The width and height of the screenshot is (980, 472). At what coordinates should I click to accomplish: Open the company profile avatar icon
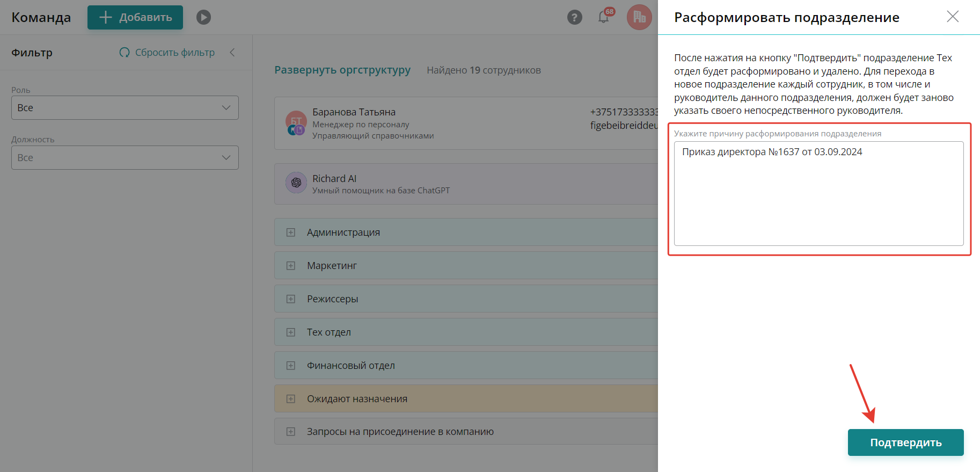639,17
